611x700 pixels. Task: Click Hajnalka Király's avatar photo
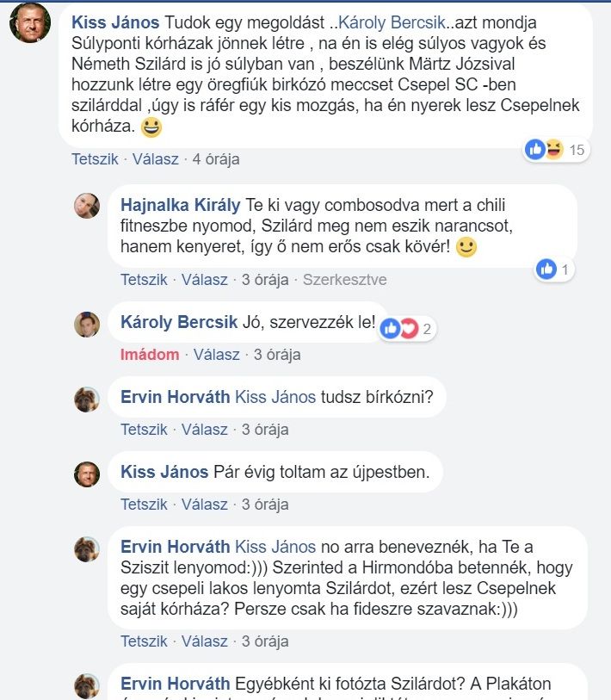coord(86,205)
